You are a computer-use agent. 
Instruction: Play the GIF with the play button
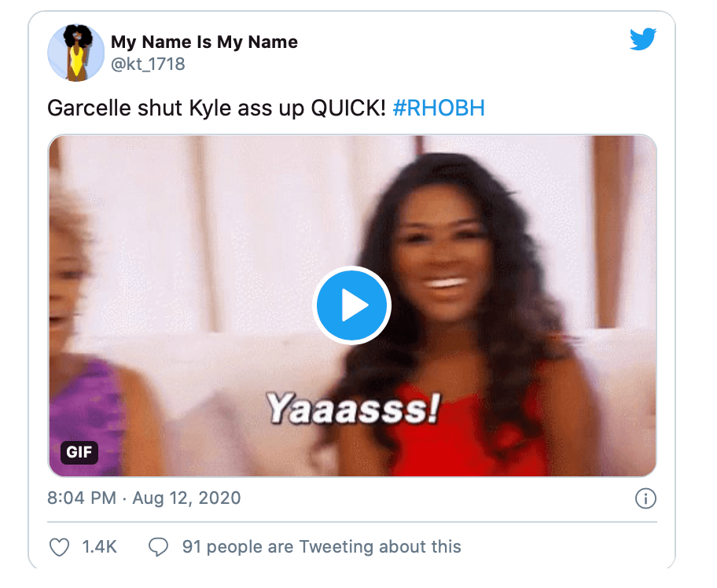[x=351, y=306]
